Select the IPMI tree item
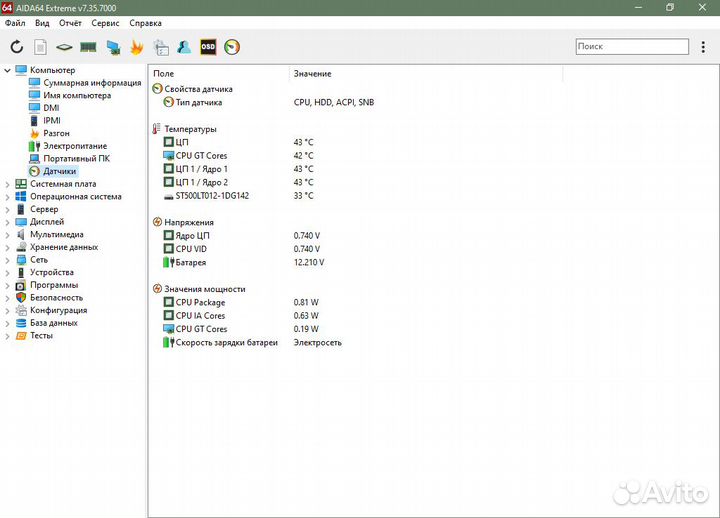The height and width of the screenshot is (518, 720). (52, 120)
